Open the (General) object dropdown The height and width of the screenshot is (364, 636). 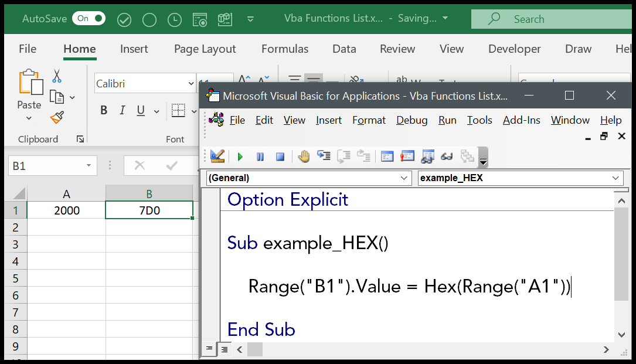point(403,178)
